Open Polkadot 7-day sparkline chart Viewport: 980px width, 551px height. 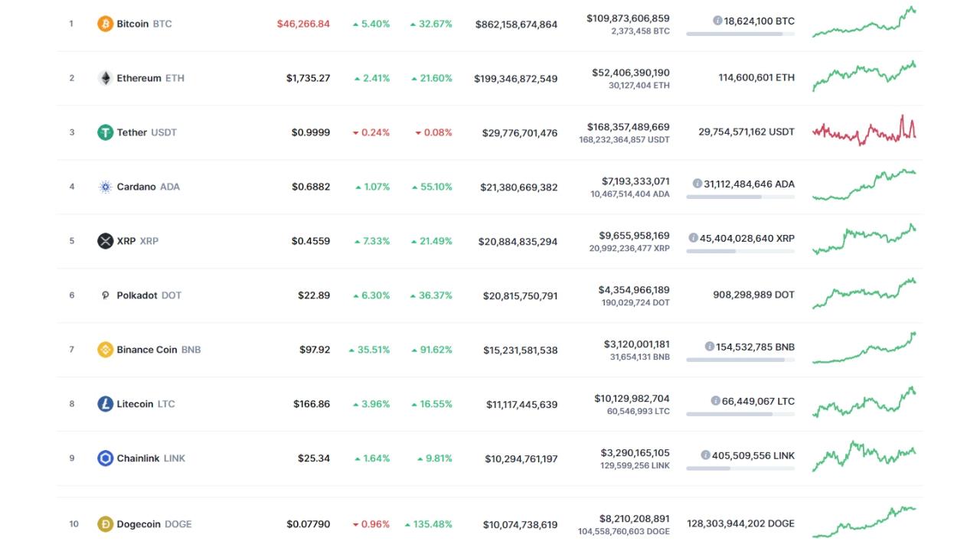(864, 293)
